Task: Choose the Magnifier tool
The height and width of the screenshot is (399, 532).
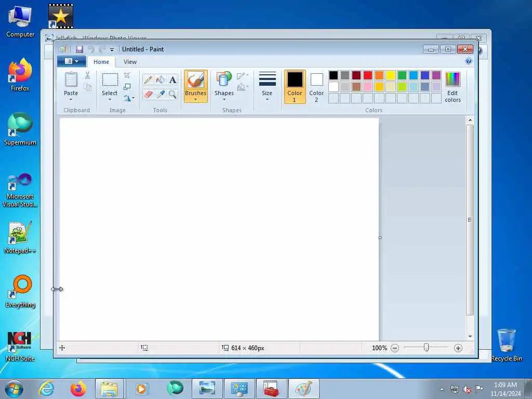Action: 172,94
